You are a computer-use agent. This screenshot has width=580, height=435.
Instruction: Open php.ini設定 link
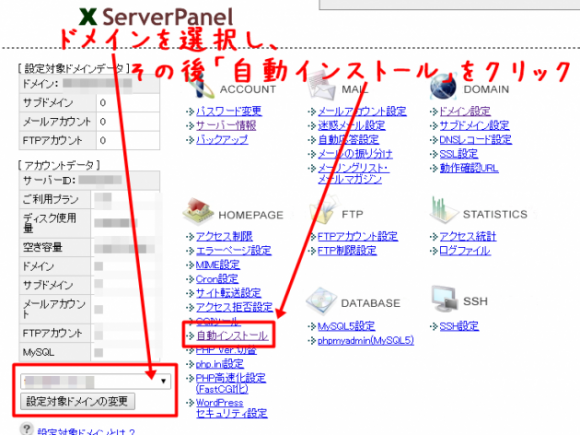click(219, 364)
